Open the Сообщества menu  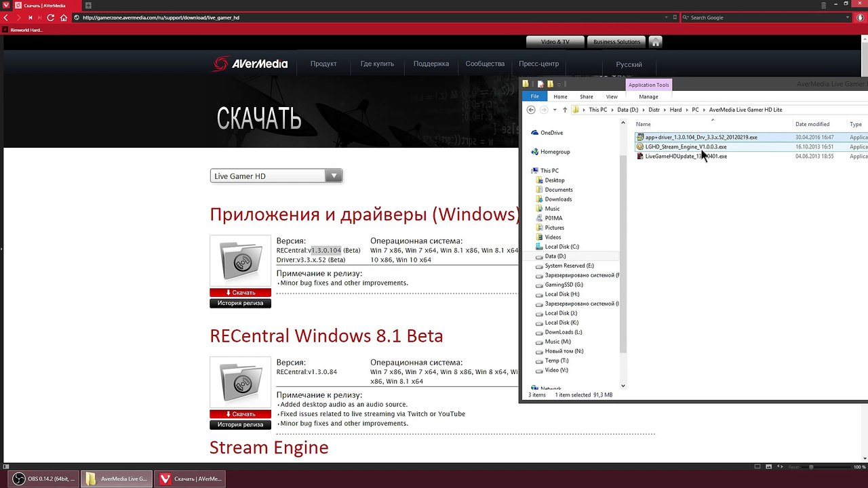click(x=485, y=64)
